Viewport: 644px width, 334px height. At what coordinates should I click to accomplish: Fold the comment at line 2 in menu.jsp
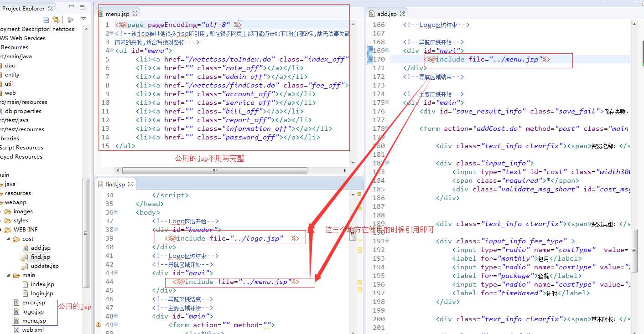(x=112, y=33)
